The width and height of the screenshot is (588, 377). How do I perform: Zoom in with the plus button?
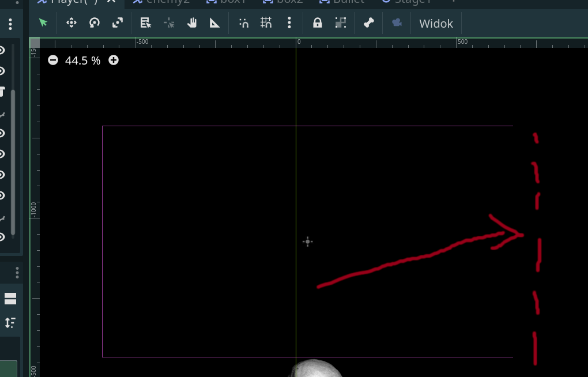(113, 60)
